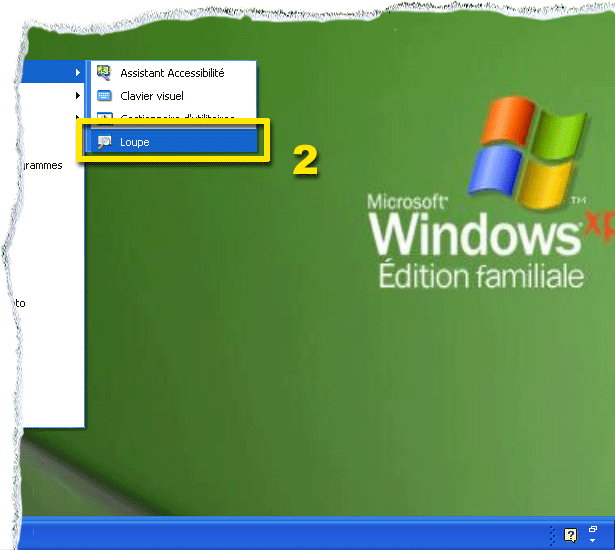615x550 pixels.
Task: Expand the black submenu arrow left of Clavier visuel
Action: pos(78,95)
